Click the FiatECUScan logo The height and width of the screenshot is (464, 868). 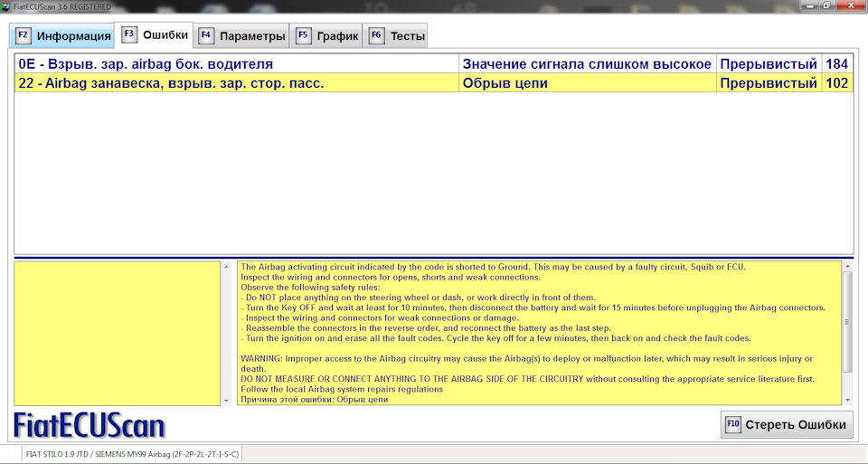coord(90,426)
